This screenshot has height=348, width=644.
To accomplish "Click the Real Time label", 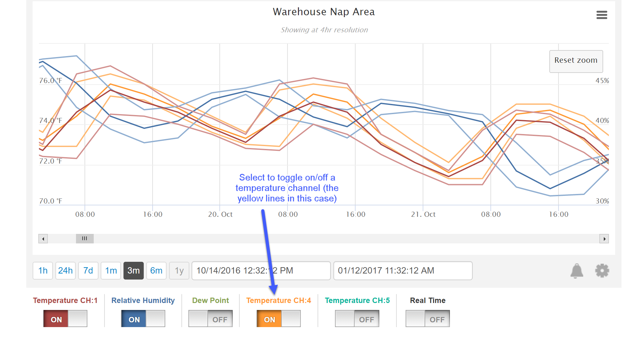I will 428,300.
